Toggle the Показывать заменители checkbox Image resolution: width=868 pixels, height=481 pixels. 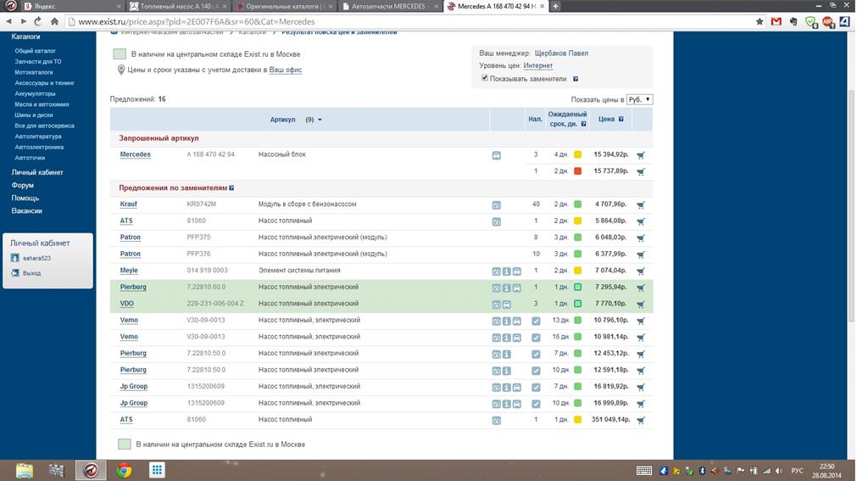tap(485, 78)
